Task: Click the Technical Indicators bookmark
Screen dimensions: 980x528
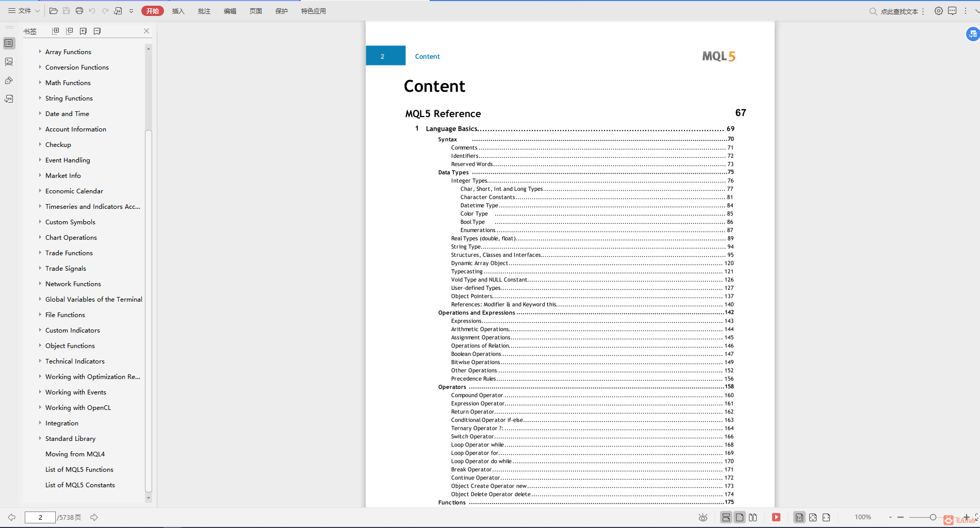Action: tap(75, 361)
